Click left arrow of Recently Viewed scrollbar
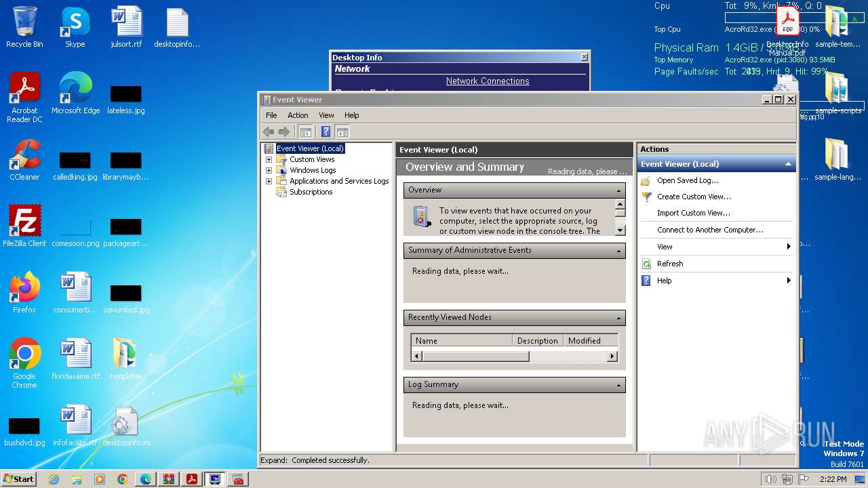 pyautogui.click(x=417, y=356)
